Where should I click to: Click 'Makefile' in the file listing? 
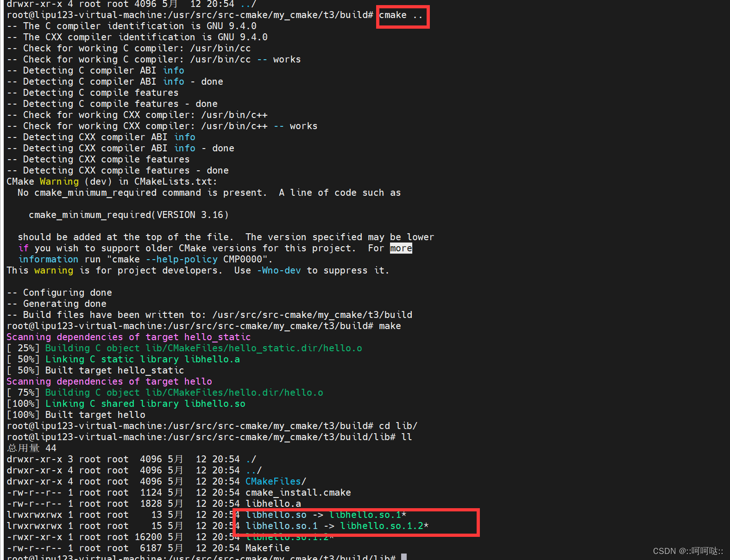[x=268, y=548]
